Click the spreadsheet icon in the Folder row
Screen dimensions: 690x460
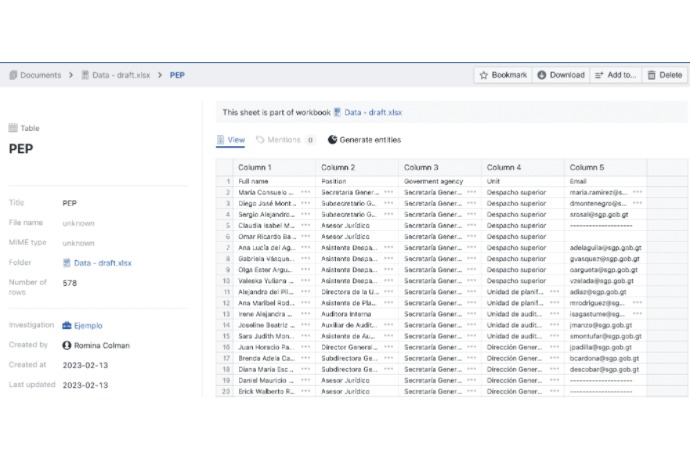pyautogui.click(x=67, y=263)
